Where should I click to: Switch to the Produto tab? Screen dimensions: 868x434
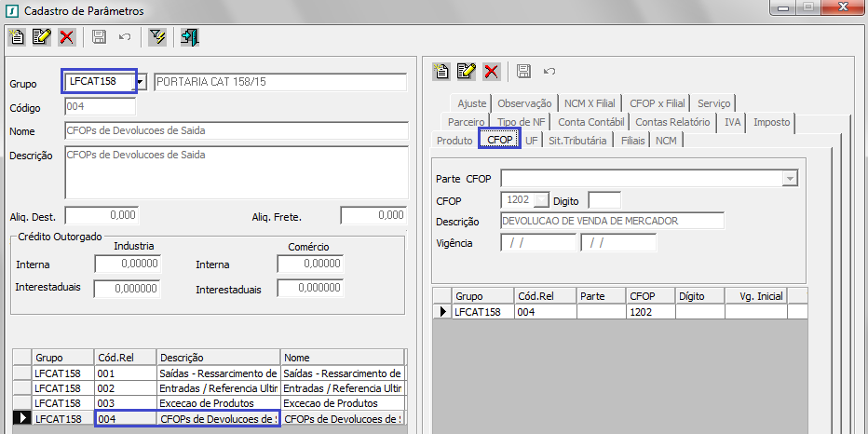click(454, 141)
